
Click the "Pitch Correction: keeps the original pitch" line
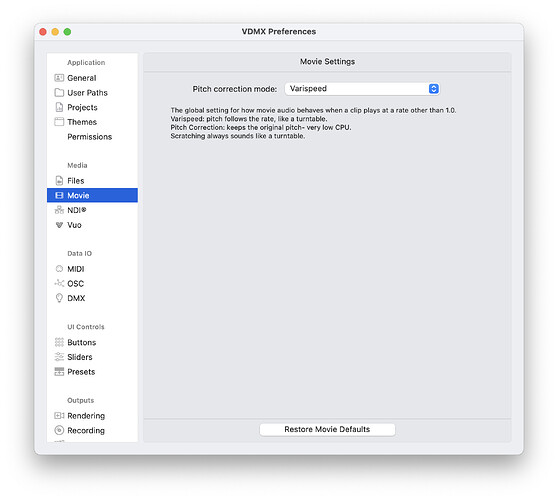(260, 127)
